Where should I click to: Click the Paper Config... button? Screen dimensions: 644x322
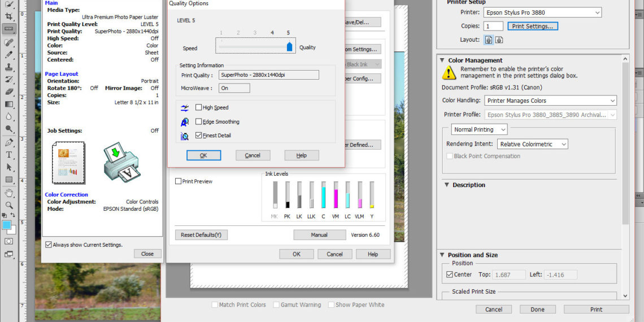tap(363, 79)
